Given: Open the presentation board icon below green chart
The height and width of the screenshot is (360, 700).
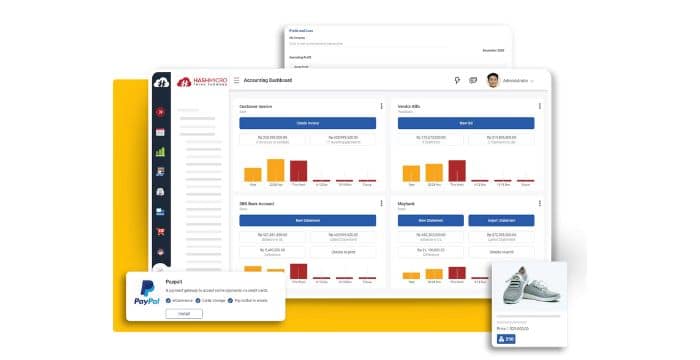Looking at the screenshot, I should coord(160,172).
